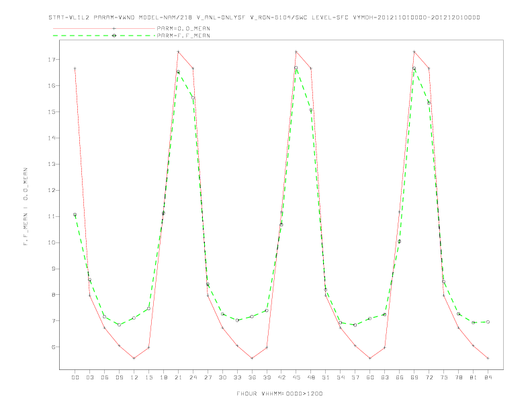Click the x-axis tick label 75

(444, 377)
